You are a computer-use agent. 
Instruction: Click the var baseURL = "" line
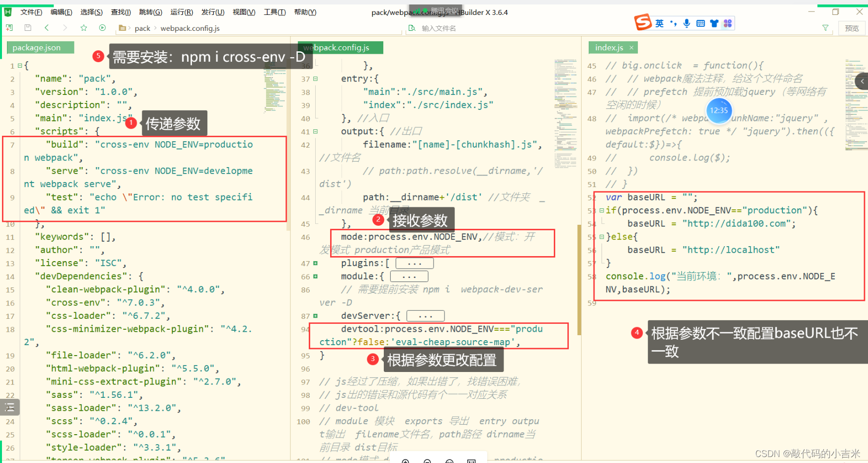[x=651, y=197]
